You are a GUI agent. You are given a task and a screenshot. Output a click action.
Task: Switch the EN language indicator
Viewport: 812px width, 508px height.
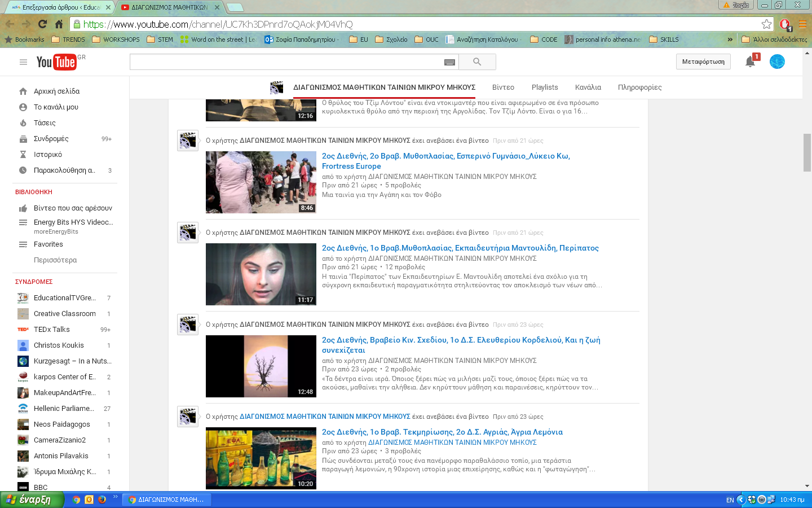730,500
